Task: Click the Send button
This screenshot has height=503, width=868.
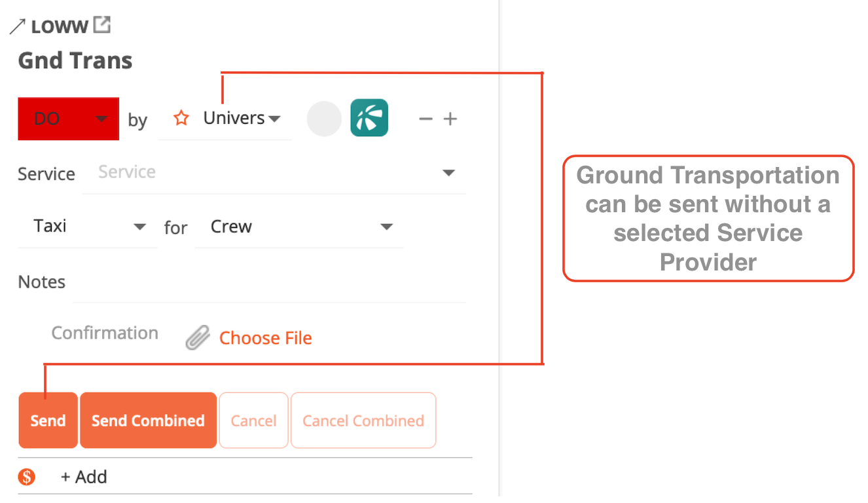Action: pos(48,420)
